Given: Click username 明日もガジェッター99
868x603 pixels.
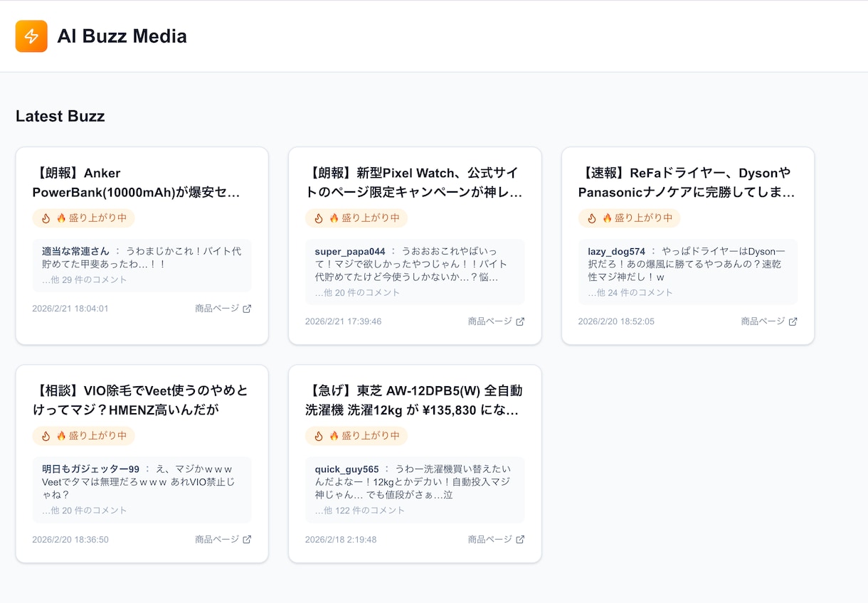Looking at the screenshot, I should pos(91,469).
